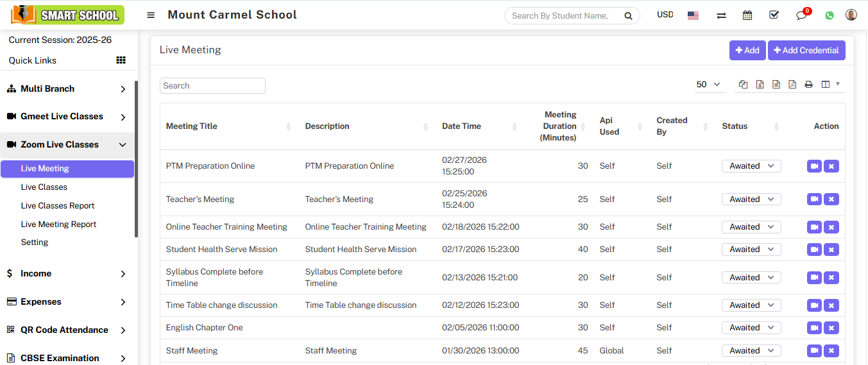Select the Setting submenu item
Image resolution: width=868 pixels, height=365 pixels.
[35, 242]
